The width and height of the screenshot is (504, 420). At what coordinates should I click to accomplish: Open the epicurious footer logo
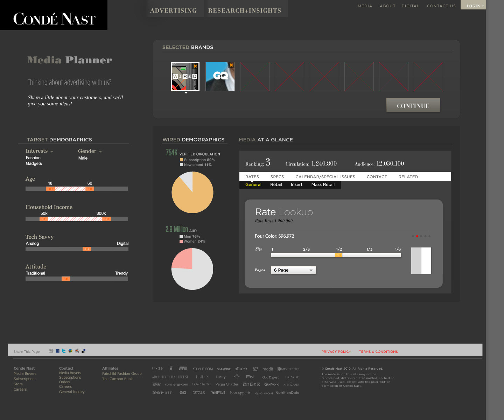coord(264,393)
